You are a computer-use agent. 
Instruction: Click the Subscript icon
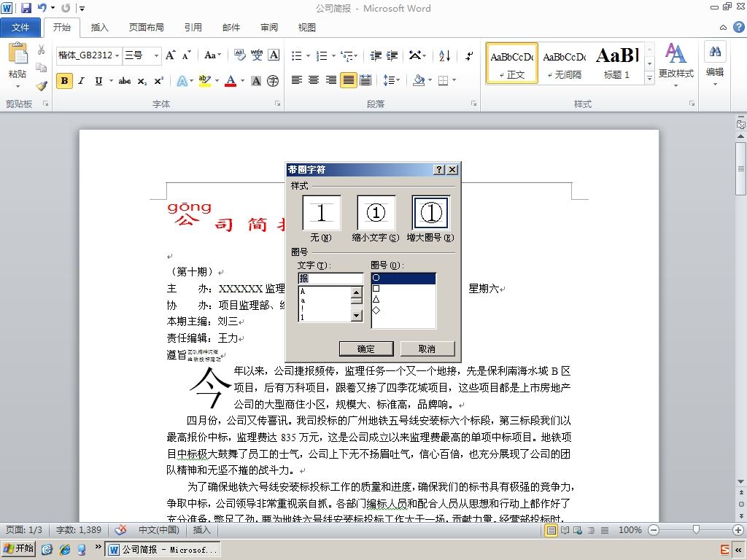pos(142,81)
